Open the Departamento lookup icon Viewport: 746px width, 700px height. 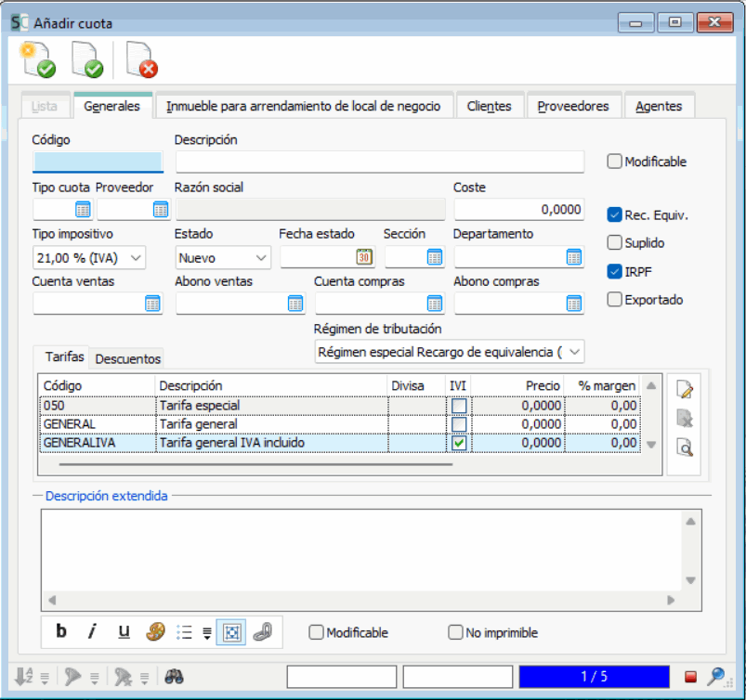[x=574, y=257]
